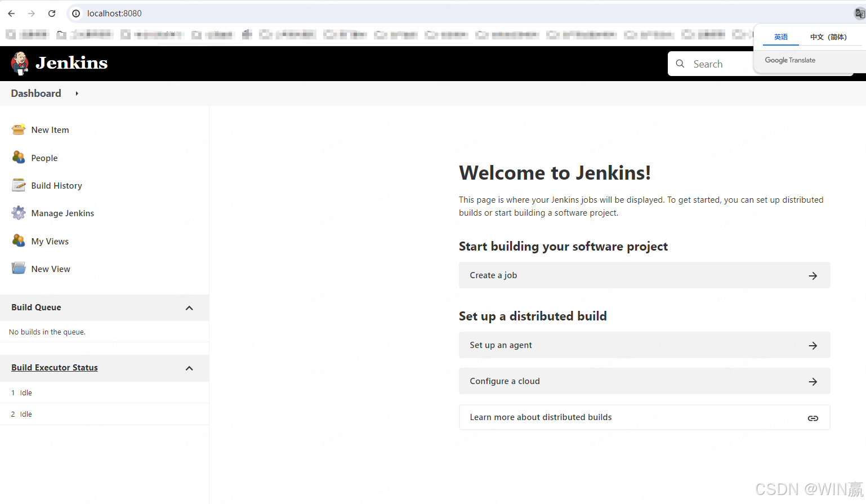This screenshot has width=866, height=504.
Task: Open the Build Executor Status link
Action: coord(55,368)
